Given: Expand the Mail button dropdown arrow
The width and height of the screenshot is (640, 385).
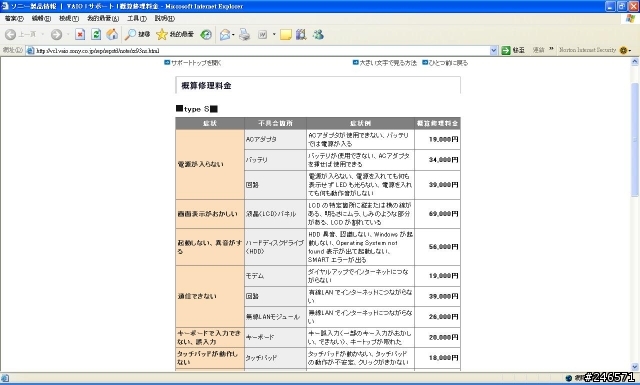Looking at the screenshot, I should (233, 35).
